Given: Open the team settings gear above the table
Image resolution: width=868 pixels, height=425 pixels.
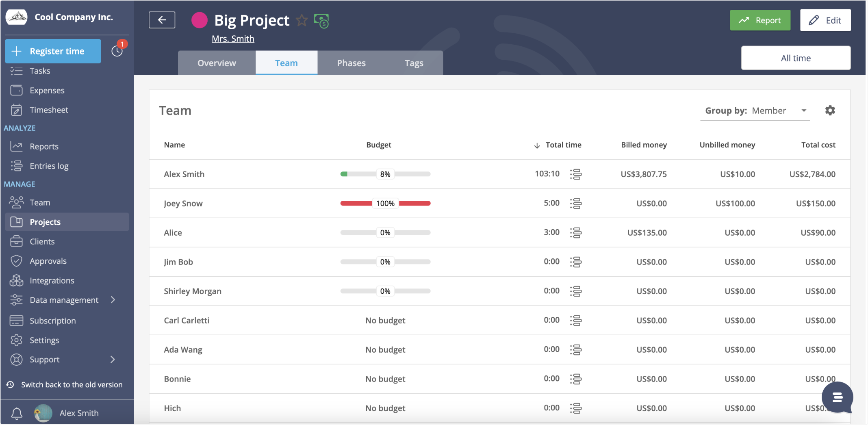Looking at the screenshot, I should click(830, 110).
